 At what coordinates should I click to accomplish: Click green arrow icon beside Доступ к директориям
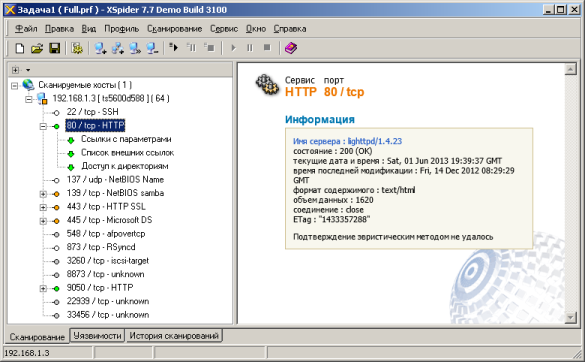point(71,167)
